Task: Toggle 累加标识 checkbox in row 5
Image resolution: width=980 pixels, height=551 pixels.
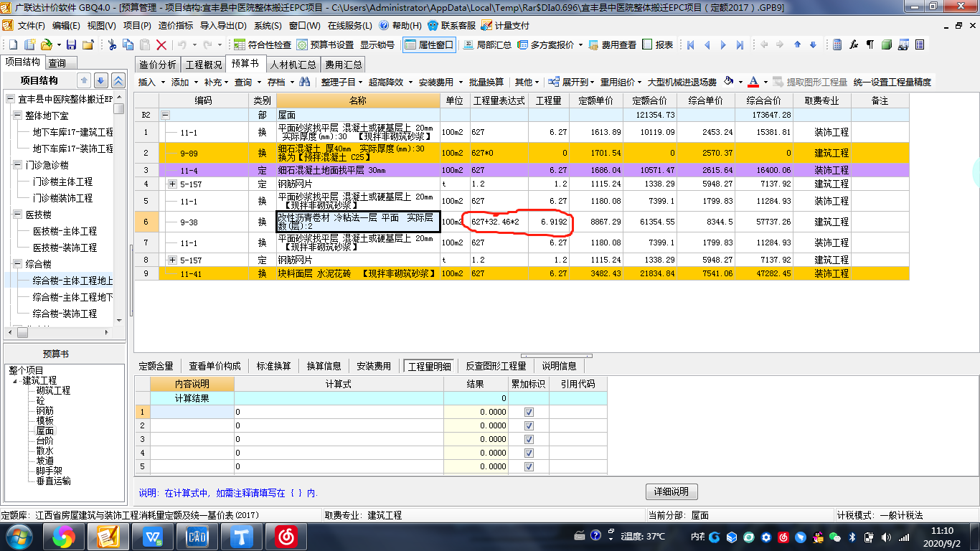Action: click(529, 466)
